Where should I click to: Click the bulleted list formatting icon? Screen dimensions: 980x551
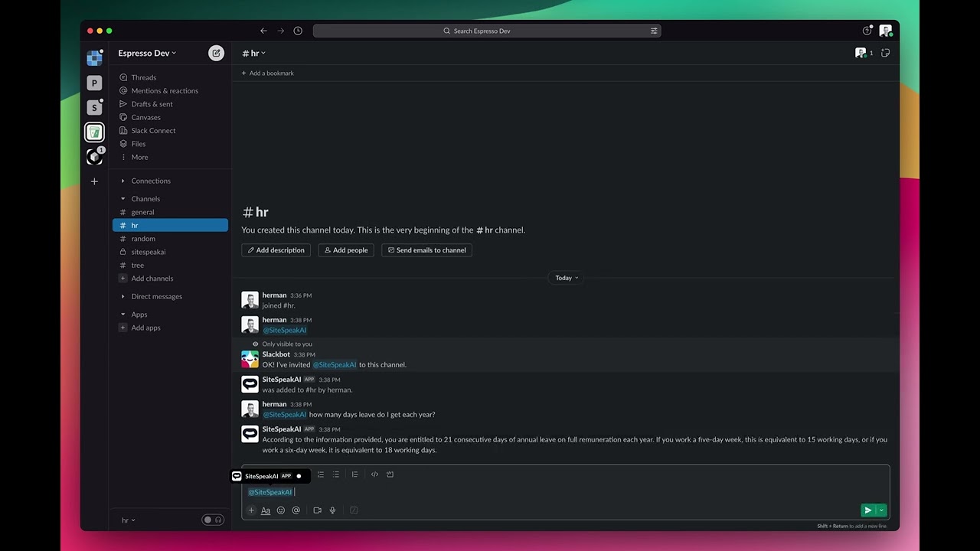[336, 474]
